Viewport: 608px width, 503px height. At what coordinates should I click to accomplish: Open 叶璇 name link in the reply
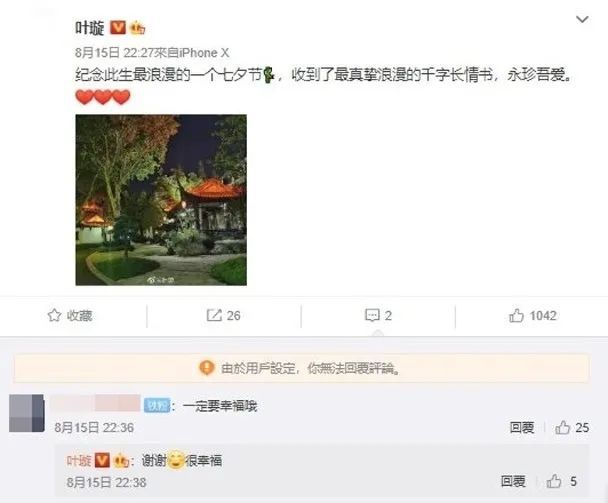click(79, 461)
